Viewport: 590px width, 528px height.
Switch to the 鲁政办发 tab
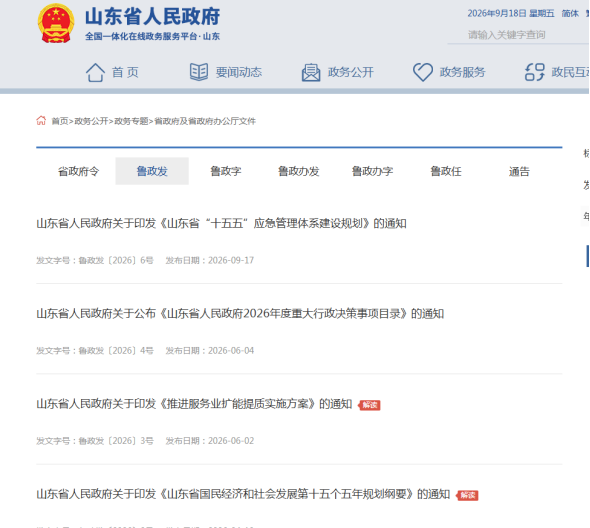click(299, 171)
